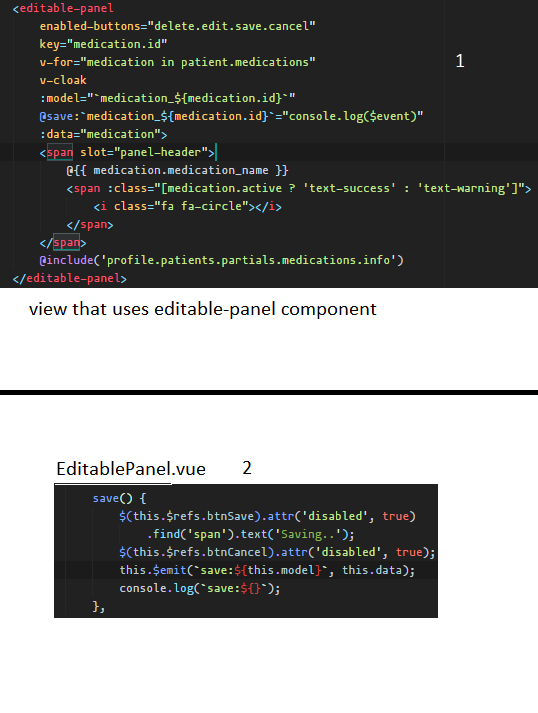Click the this.$emit save line

[x=267, y=570]
